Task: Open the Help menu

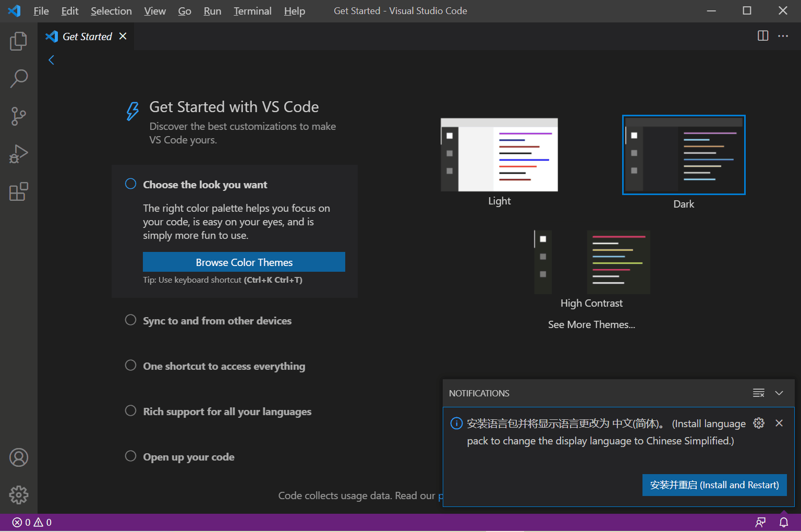Action: coord(295,11)
